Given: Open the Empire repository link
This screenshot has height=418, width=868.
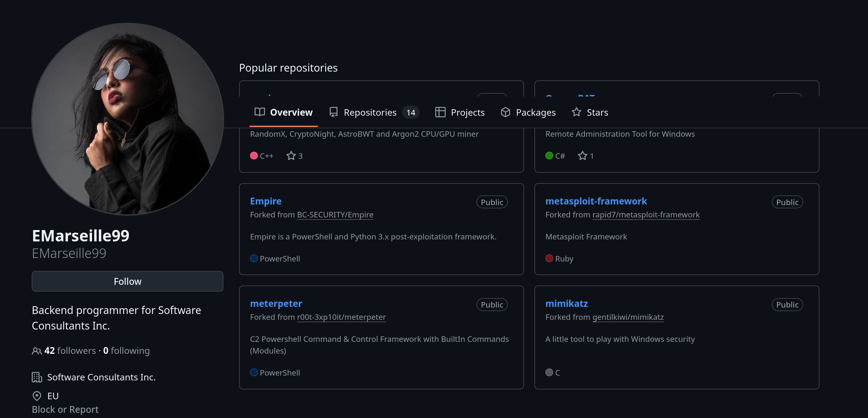Looking at the screenshot, I should coord(266,201).
